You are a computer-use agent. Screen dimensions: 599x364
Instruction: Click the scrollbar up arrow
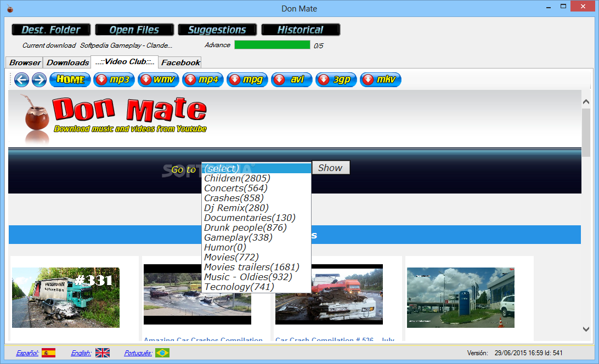tap(586, 101)
